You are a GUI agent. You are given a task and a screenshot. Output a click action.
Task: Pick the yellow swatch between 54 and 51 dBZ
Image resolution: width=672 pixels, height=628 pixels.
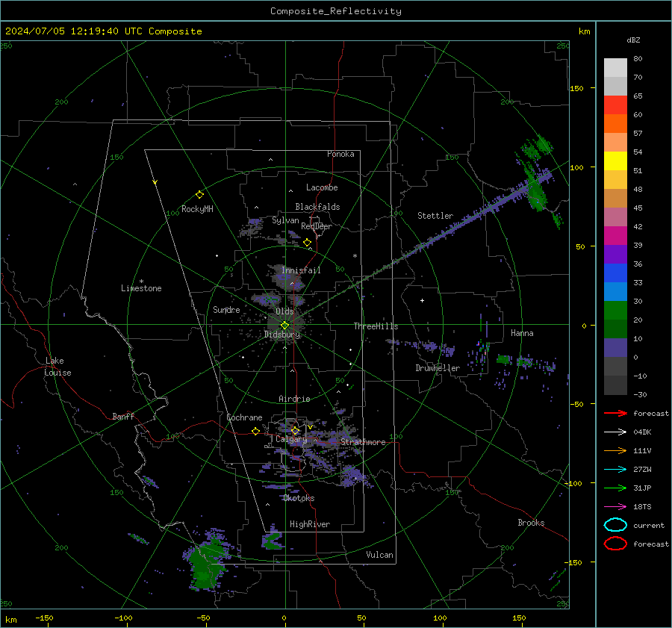pos(615,161)
